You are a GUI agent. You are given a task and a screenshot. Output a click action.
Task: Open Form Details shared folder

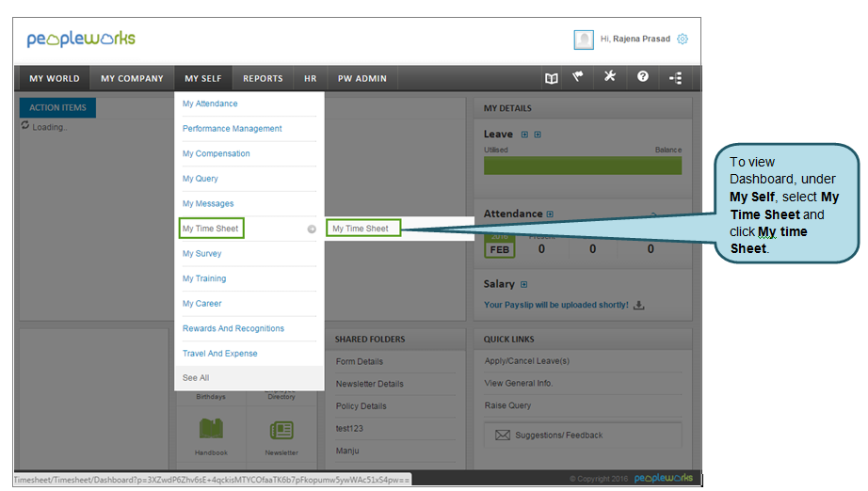(x=360, y=361)
